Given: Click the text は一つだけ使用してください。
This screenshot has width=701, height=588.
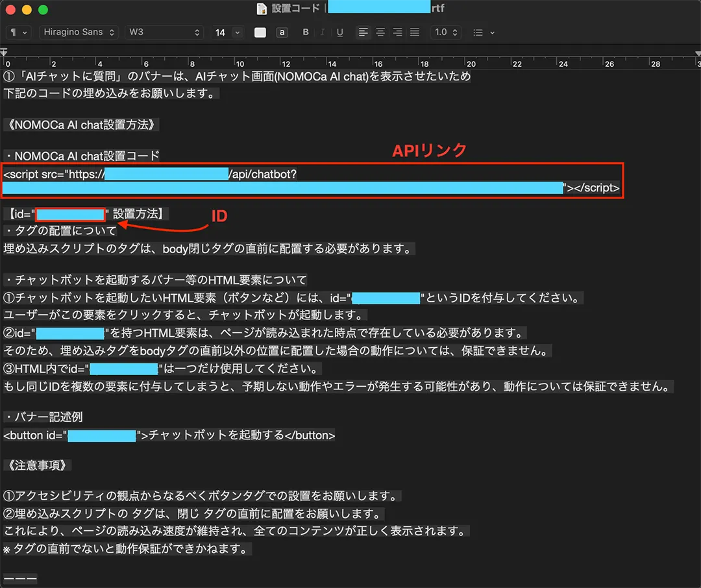Looking at the screenshot, I should (x=242, y=369).
